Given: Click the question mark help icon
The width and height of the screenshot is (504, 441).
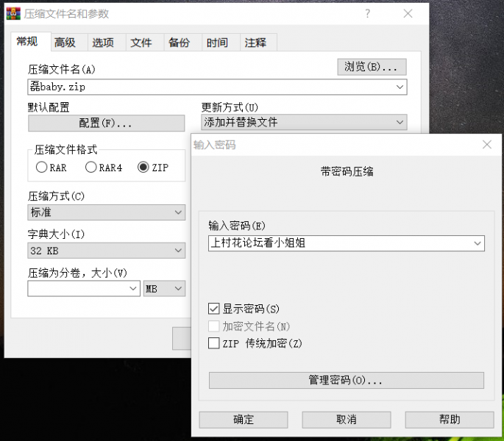Looking at the screenshot, I should pyautogui.click(x=368, y=13).
